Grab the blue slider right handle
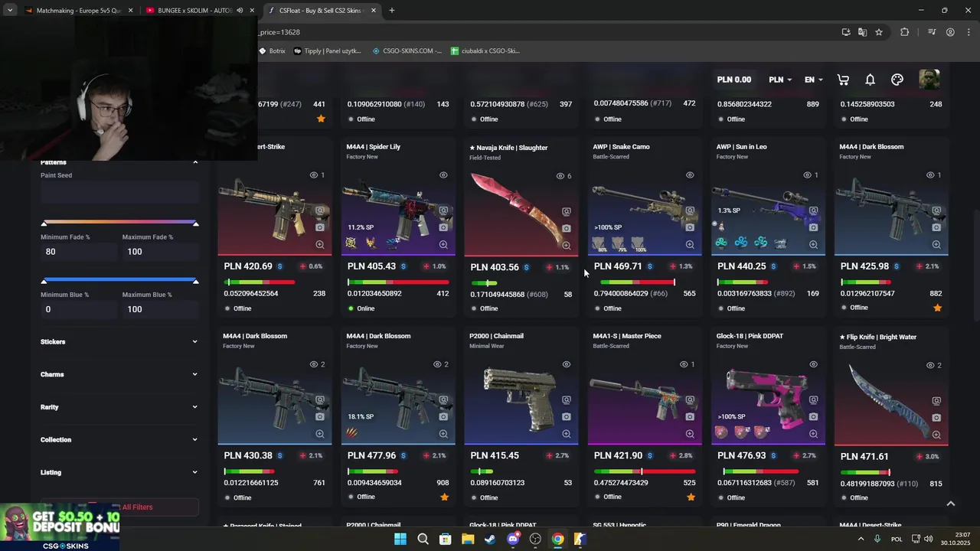 tap(195, 282)
